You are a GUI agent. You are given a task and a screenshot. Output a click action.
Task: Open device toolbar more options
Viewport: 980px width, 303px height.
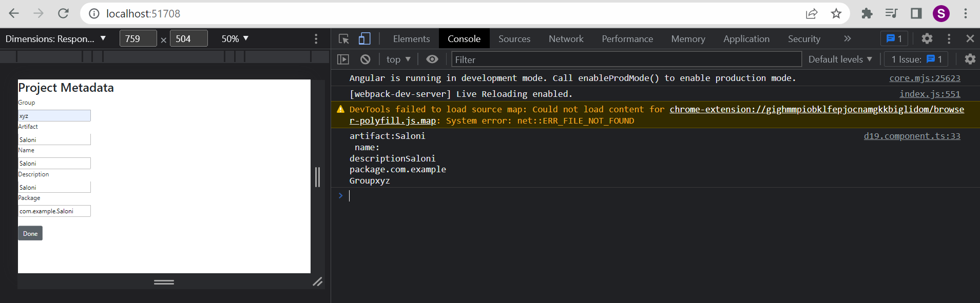click(316, 39)
